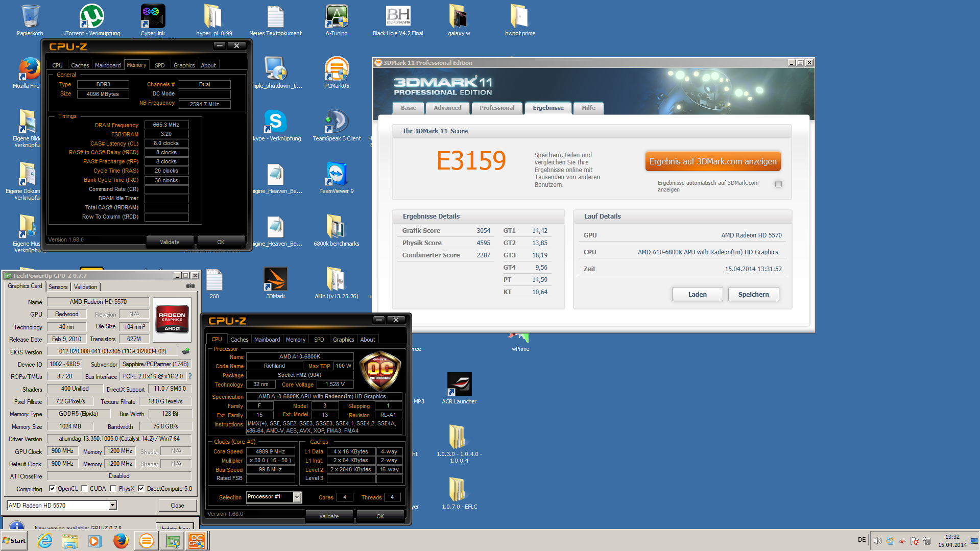Viewport: 980px width, 551px height.
Task: Click the Laden button in 3DMark
Action: click(x=697, y=294)
